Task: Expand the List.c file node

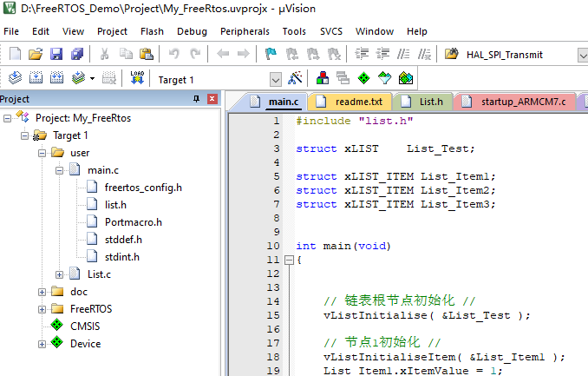Action: tap(59, 274)
